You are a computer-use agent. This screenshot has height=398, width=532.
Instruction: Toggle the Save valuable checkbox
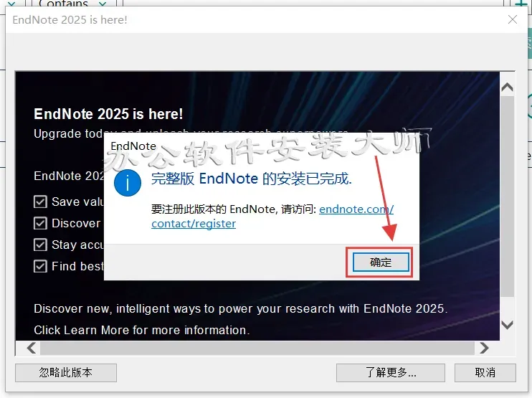pyautogui.click(x=40, y=202)
